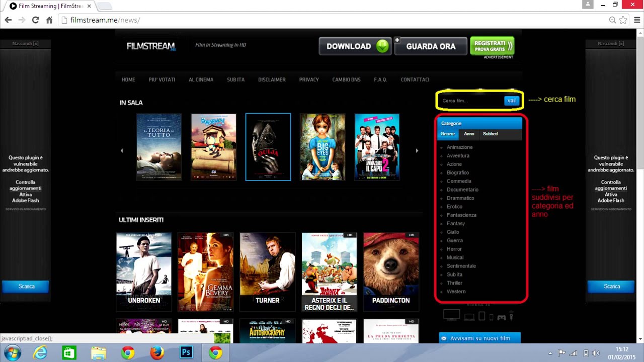Open PIU' VOTATI menu item

point(162,79)
